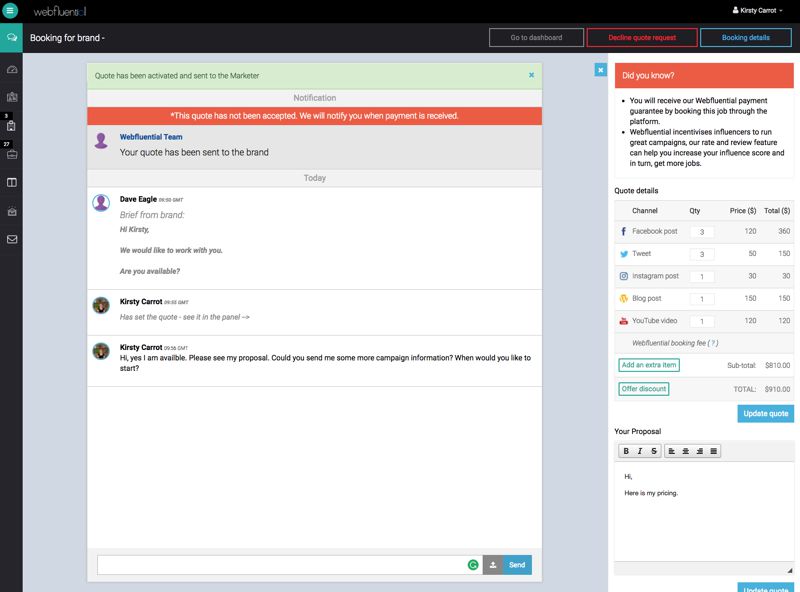Click the two-column layout icon in the sidebar
The width and height of the screenshot is (800, 592).
point(12,183)
